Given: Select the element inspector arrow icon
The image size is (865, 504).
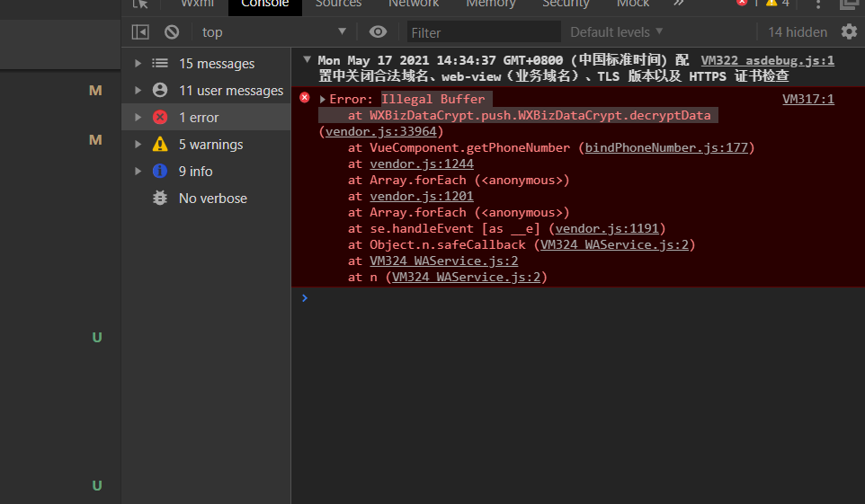Looking at the screenshot, I should point(140,4).
